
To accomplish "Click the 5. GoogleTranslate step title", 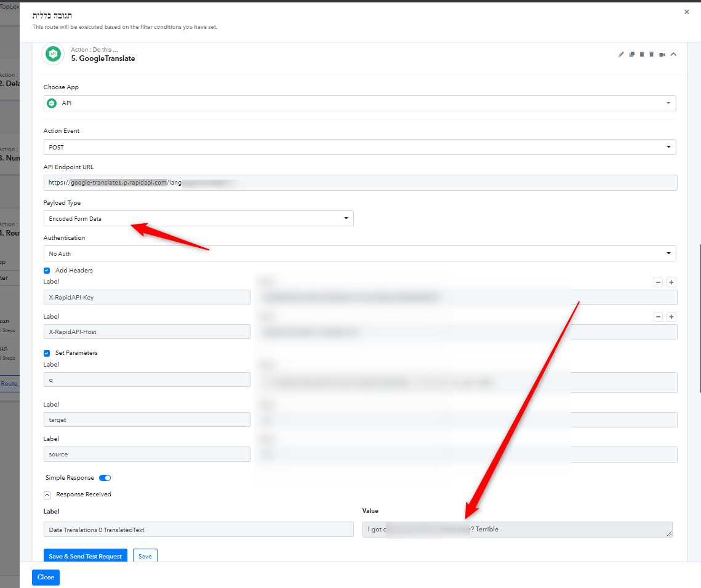I will (x=103, y=58).
